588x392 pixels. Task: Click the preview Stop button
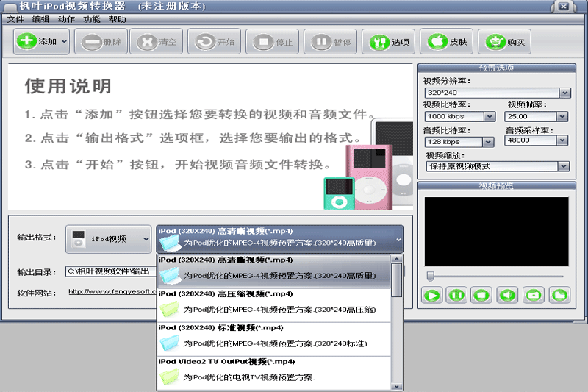click(x=481, y=295)
